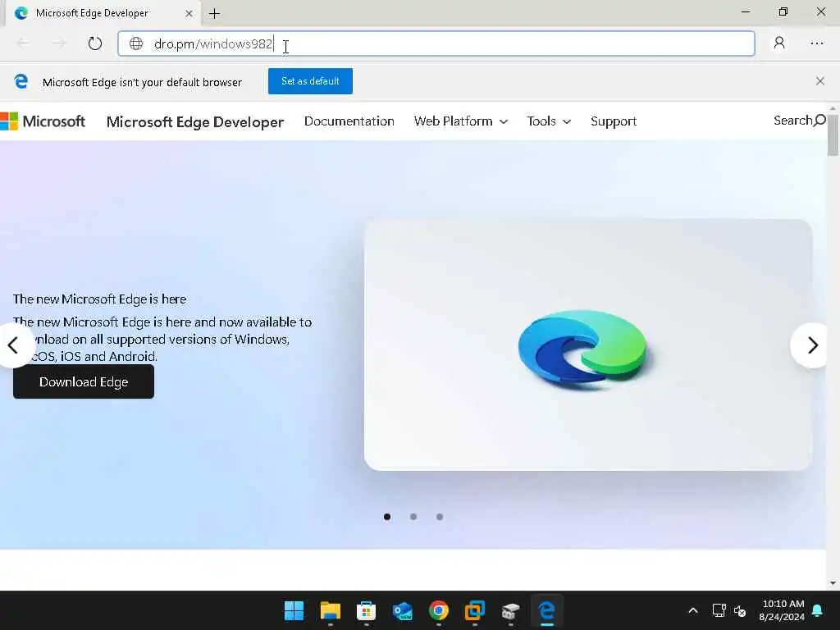Click "Microsoft Edge isn't your default browser" text
The height and width of the screenshot is (630, 840).
pos(142,82)
